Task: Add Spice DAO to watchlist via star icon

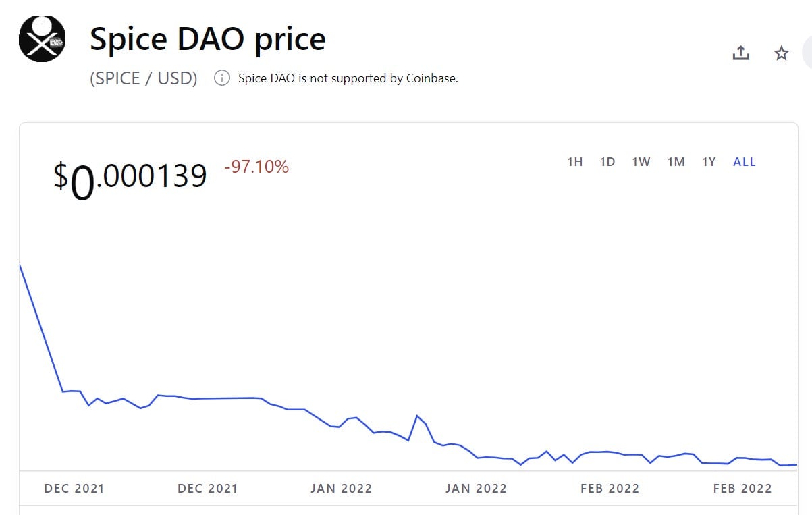Action: (x=781, y=53)
